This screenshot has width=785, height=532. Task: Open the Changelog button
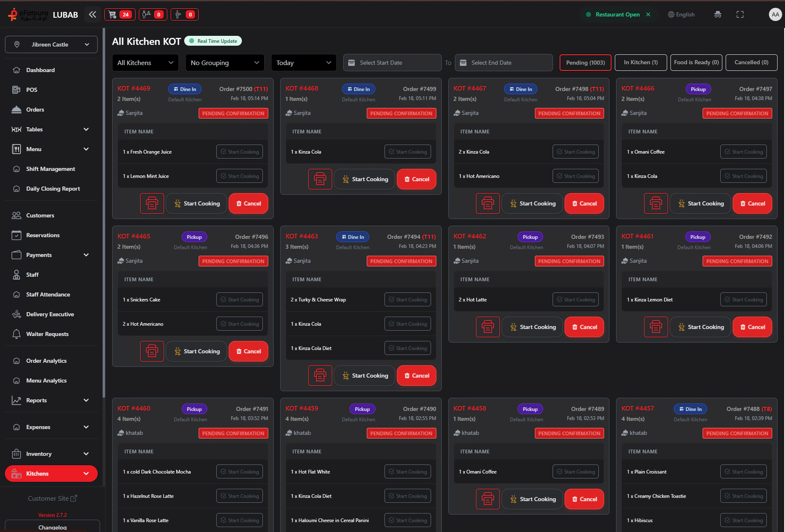coord(52,526)
